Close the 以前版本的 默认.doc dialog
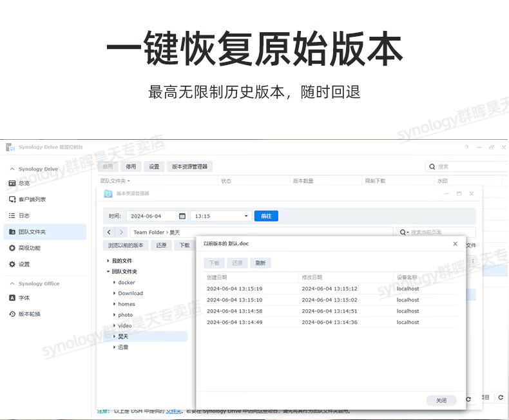Viewport: 509px width, 420px height. click(x=455, y=243)
